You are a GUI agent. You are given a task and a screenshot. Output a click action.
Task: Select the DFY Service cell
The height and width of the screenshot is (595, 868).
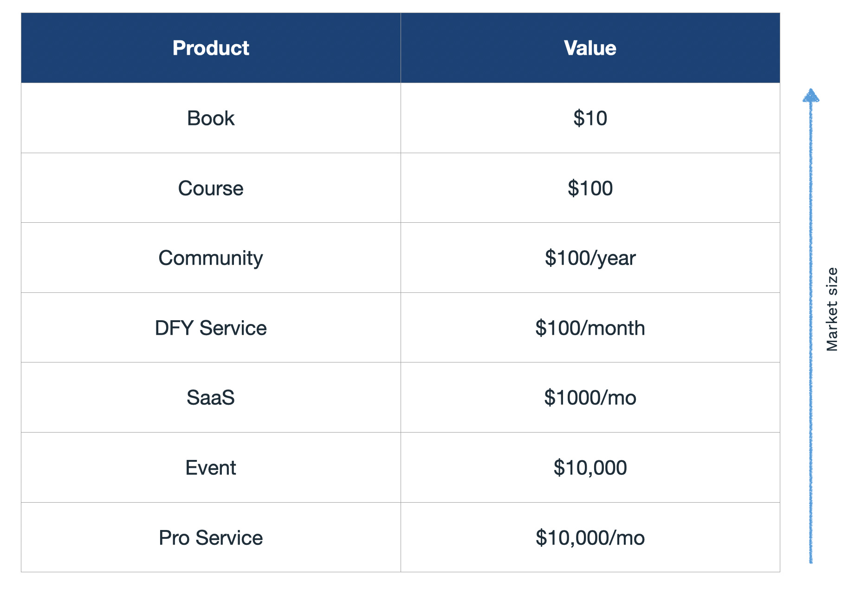tap(211, 328)
